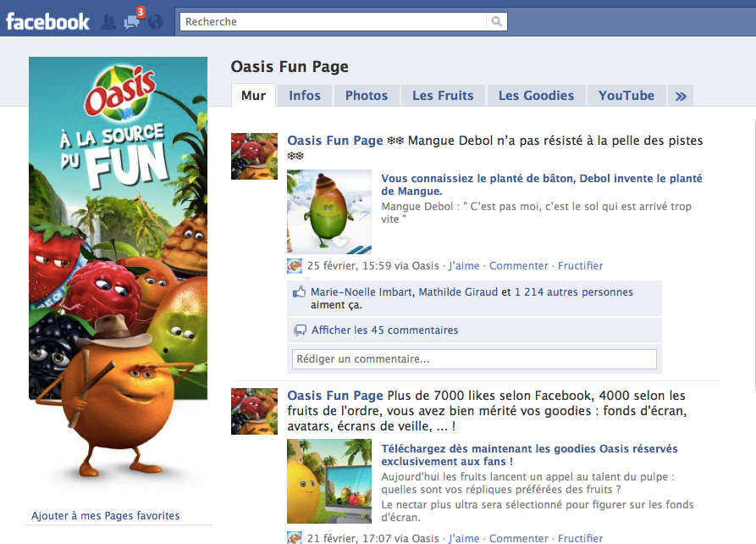Open the friend requests icon

(108, 22)
